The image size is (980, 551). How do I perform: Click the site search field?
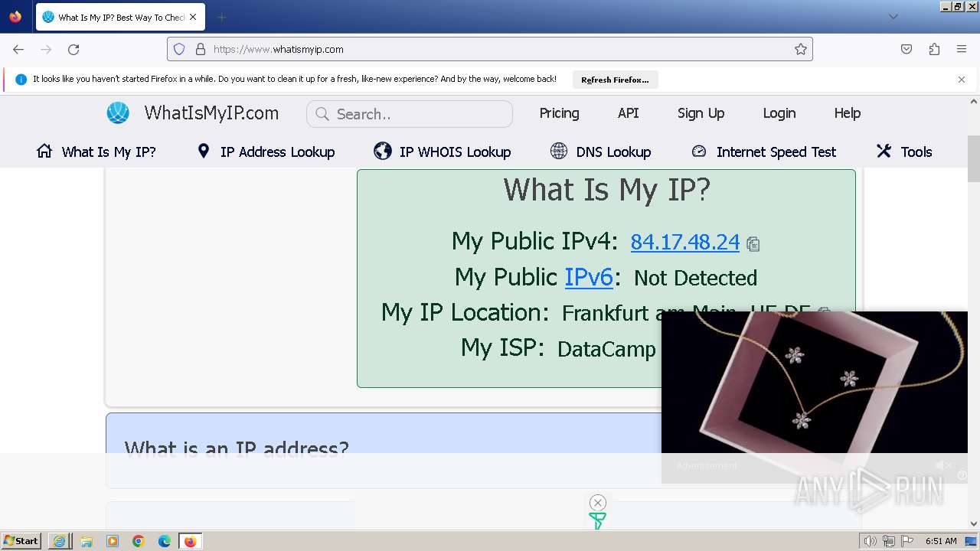point(410,114)
